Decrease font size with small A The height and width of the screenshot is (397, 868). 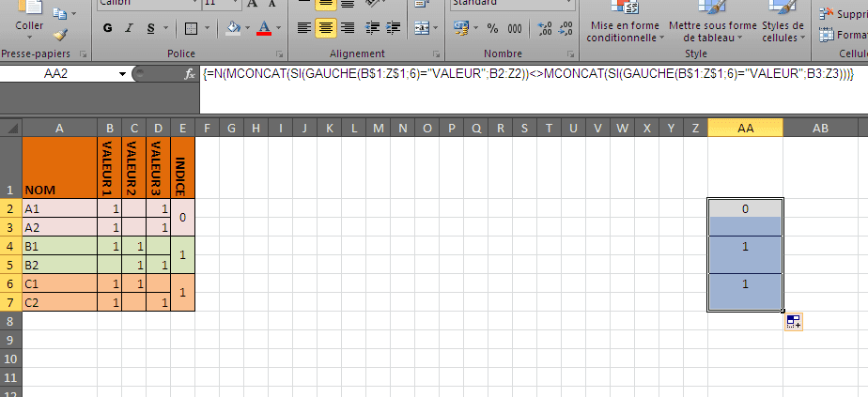pyautogui.click(x=272, y=4)
